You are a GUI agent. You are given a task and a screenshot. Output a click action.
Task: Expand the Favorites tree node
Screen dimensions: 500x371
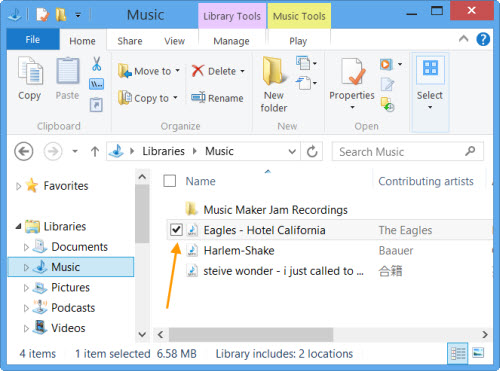coord(19,186)
